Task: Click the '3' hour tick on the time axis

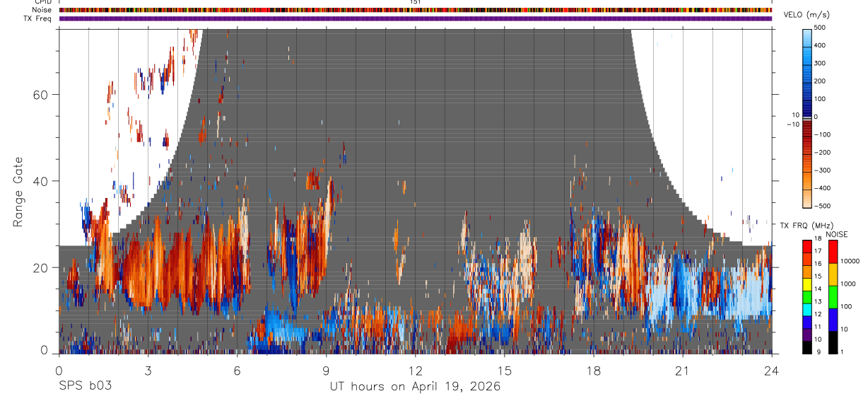Action: 148,370
